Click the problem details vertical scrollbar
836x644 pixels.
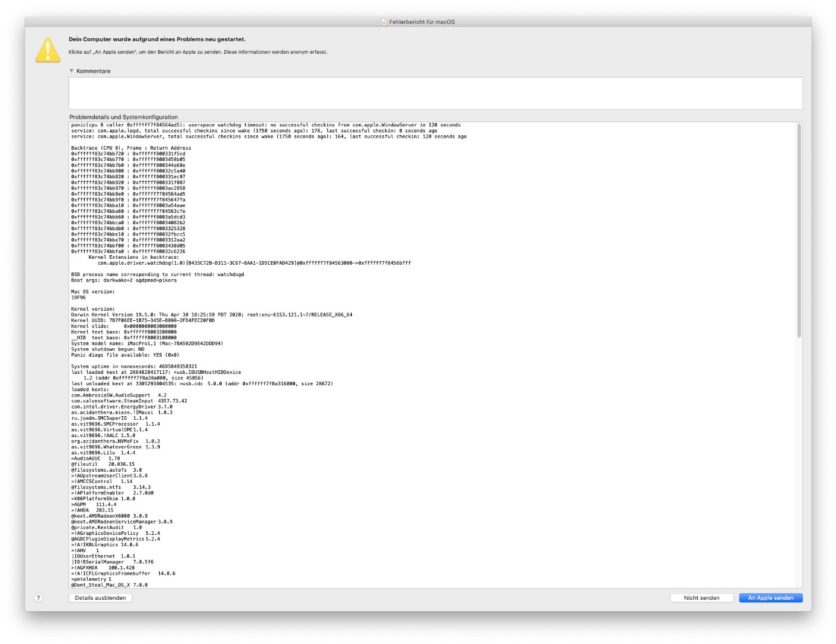point(798,230)
